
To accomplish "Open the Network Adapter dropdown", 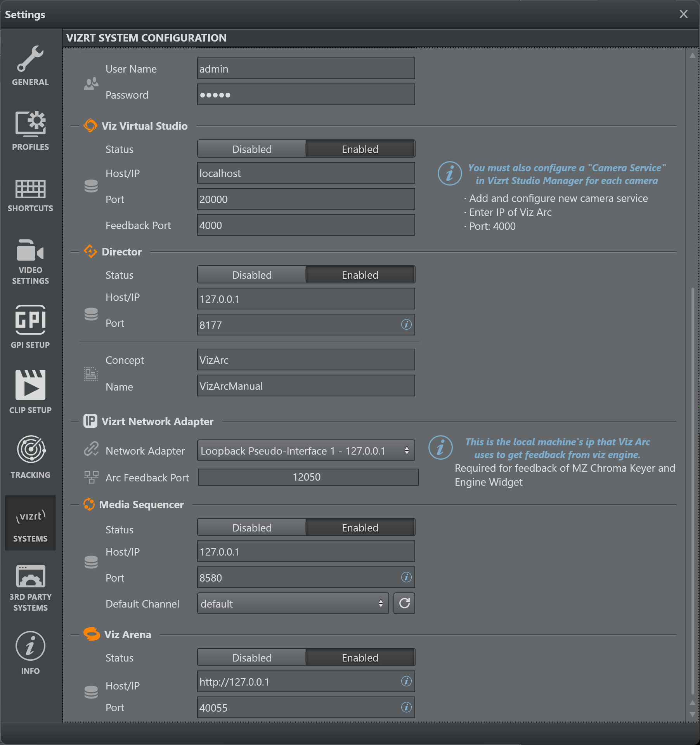I will click(306, 450).
